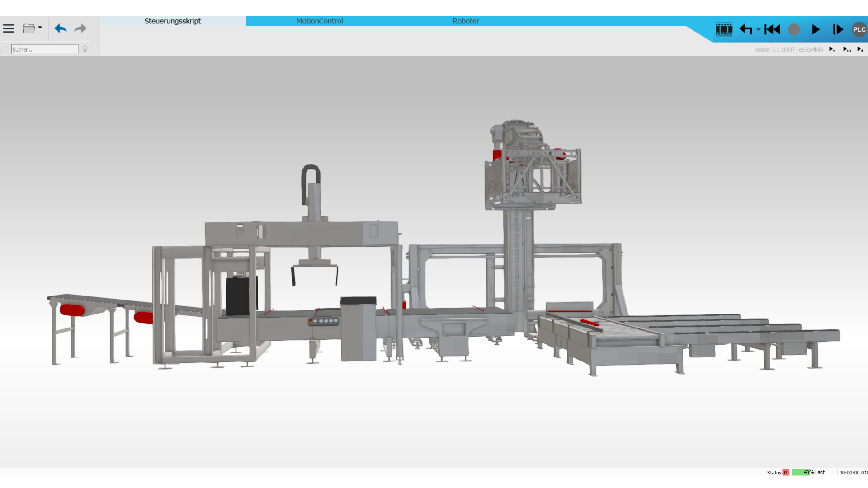This screenshot has width=868, height=488.
Task: Switch to the Steuerungsskript tab
Action: coord(173,21)
